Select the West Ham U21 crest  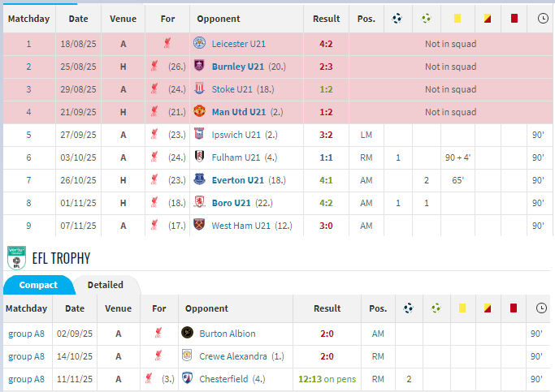[200, 226]
